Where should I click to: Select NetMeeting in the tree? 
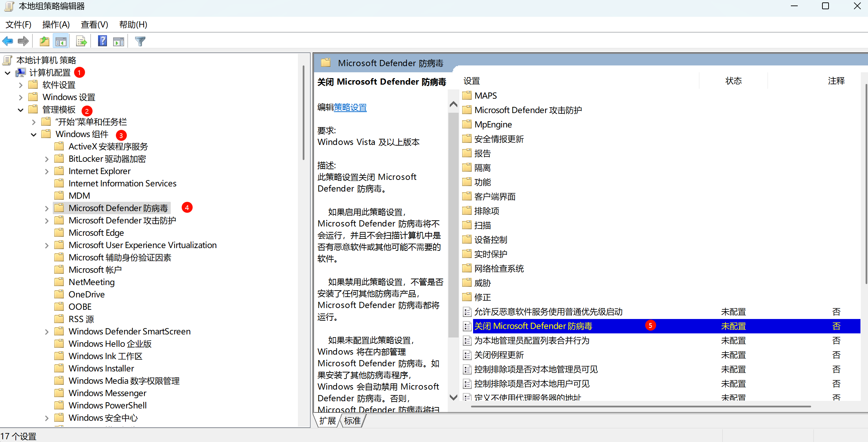(92, 282)
